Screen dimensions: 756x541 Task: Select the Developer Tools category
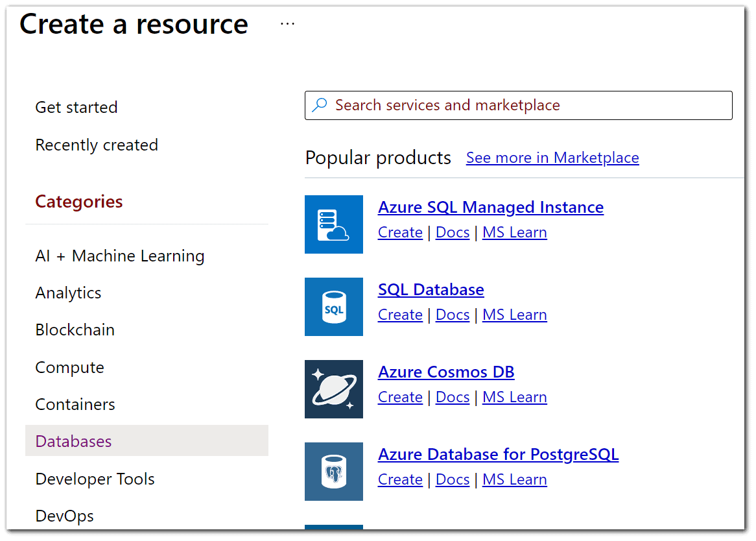pyautogui.click(x=95, y=479)
